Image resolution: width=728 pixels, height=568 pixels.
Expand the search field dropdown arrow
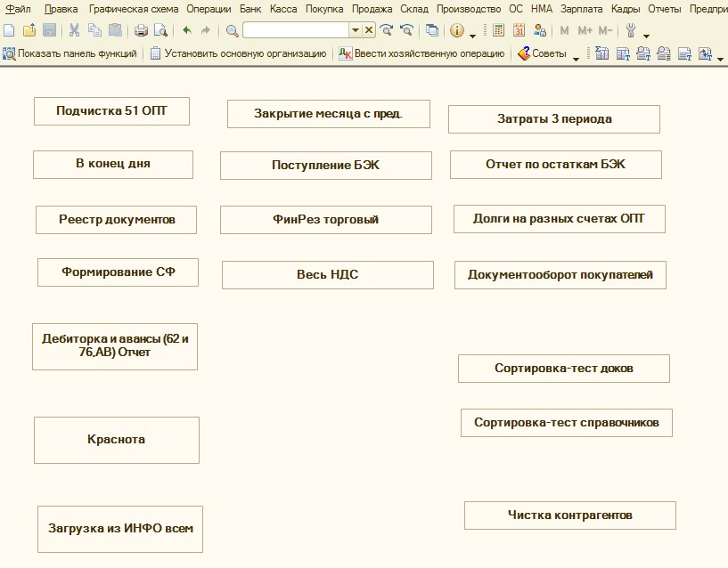(x=355, y=30)
